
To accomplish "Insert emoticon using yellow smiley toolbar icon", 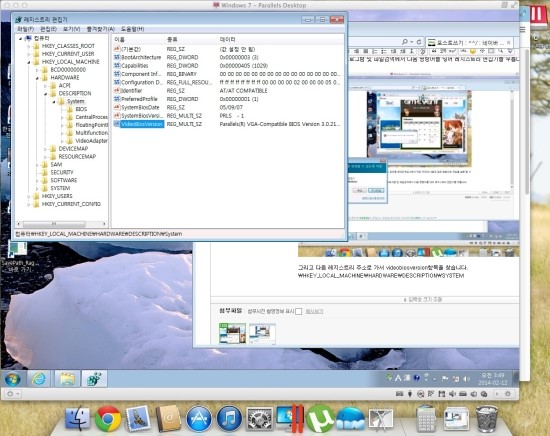I will coord(472,52).
